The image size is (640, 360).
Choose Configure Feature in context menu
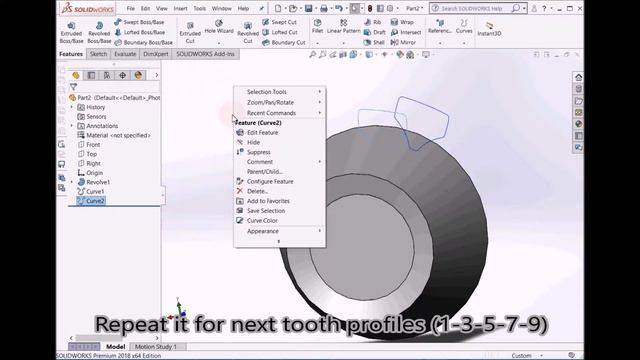coord(280,182)
